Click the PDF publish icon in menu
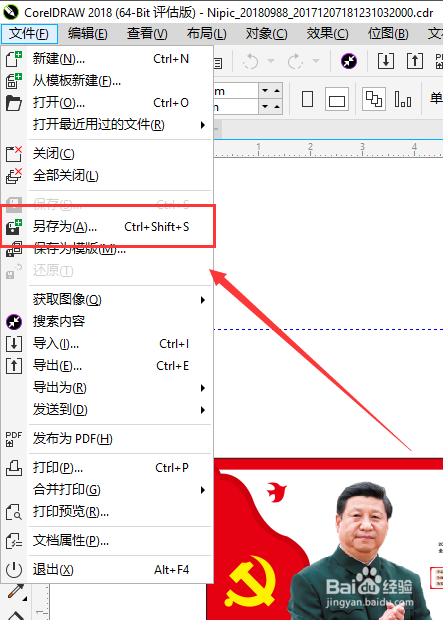This screenshot has height=620, width=443. pos(14,439)
